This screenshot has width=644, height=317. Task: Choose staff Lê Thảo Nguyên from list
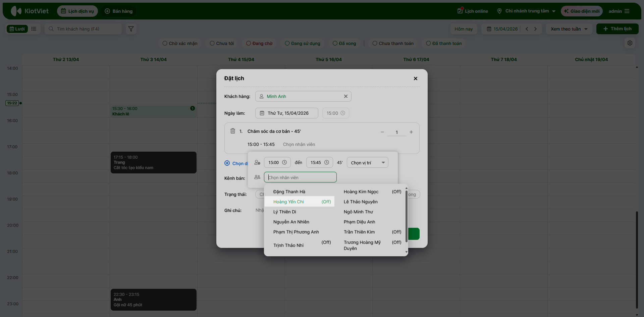coord(361,202)
